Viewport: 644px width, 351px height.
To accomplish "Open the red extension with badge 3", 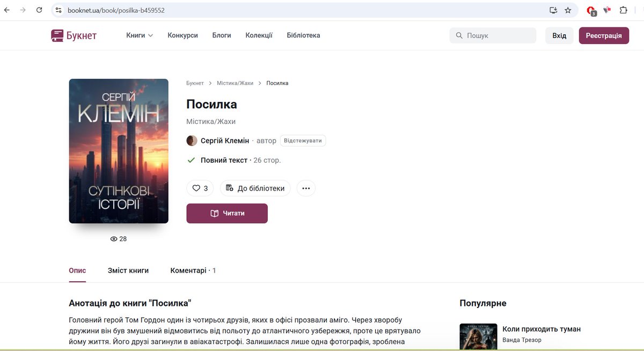I will (591, 10).
